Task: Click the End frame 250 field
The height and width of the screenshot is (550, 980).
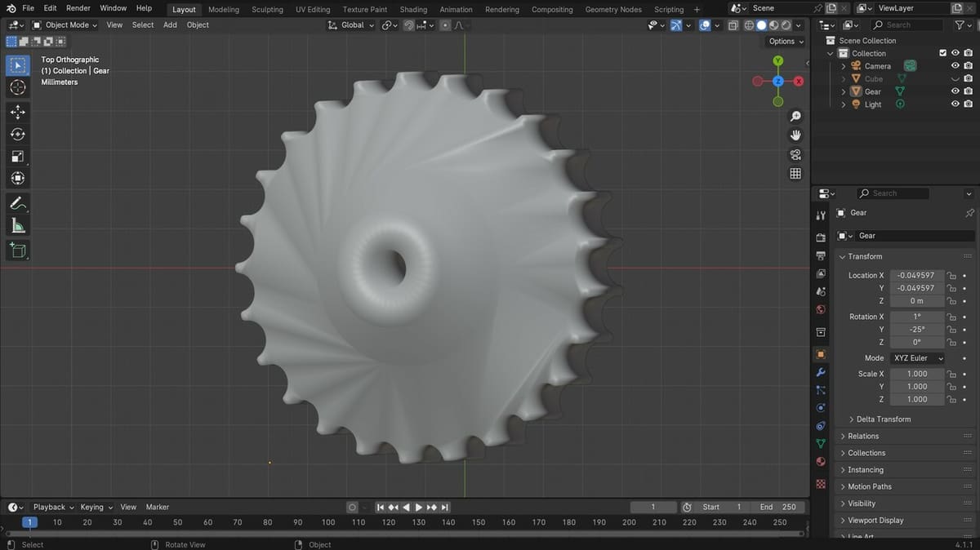Action: [x=777, y=507]
